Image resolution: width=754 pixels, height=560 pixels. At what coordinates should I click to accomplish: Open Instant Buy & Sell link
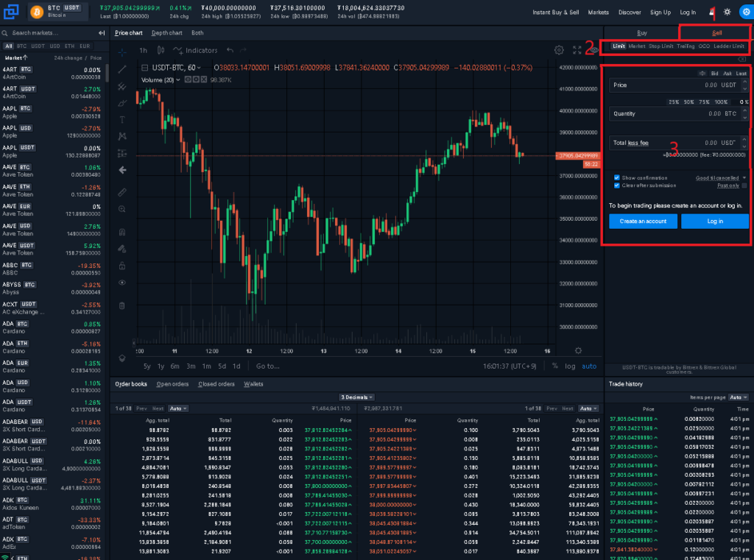[x=555, y=13]
